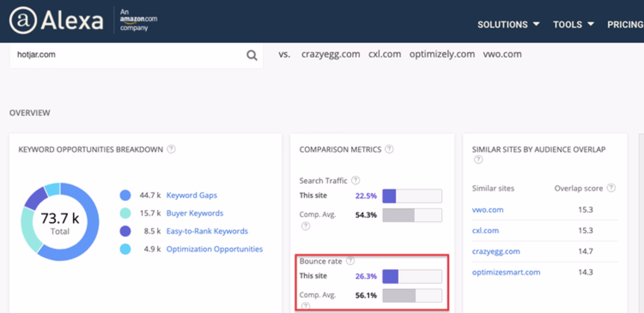This screenshot has width=644, height=313.
Task: Select vwo.com competitor in vs. row
Action: coord(502,54)
